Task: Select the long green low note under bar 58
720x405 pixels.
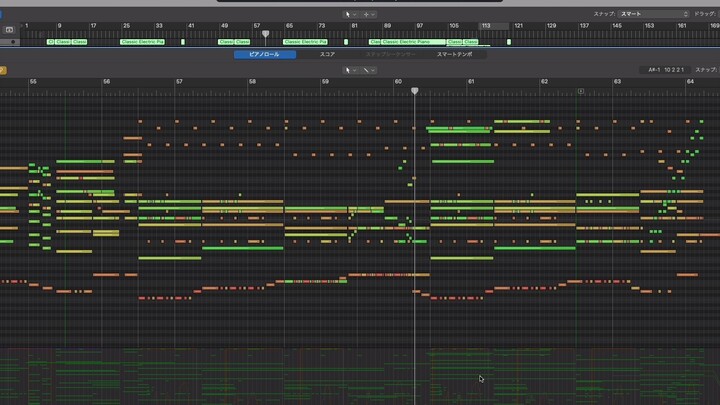Action: click(243, 248)
